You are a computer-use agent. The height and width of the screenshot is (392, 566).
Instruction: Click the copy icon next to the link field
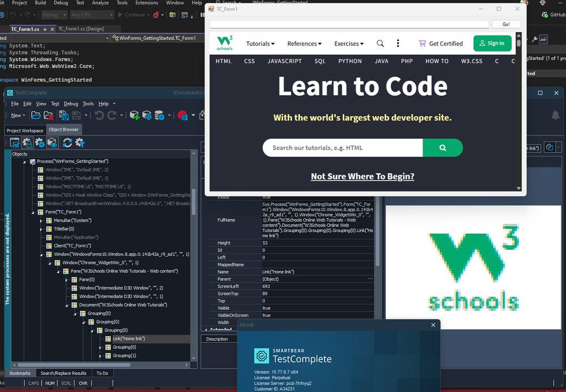click(550, 147)
